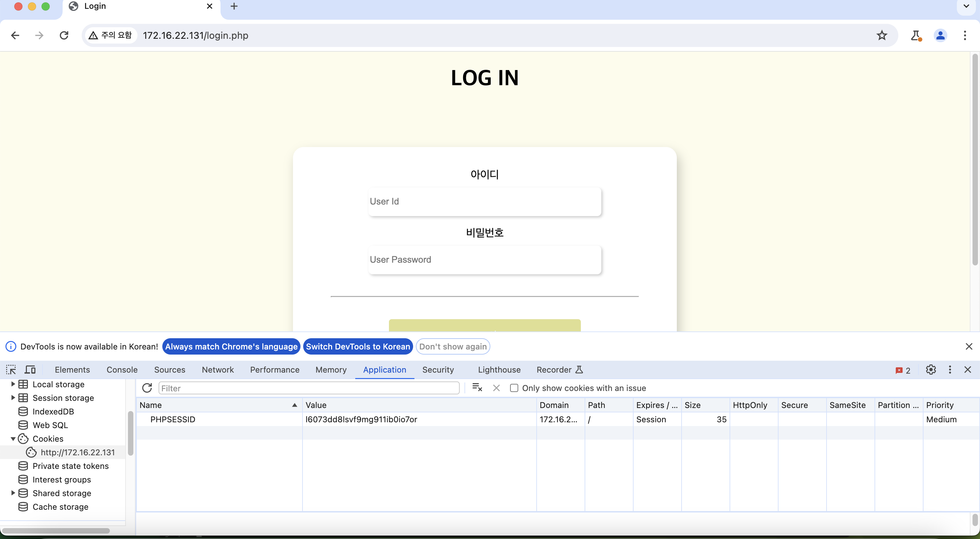
Task: Expand Session storage tree node
Action: tap(13, 398)
